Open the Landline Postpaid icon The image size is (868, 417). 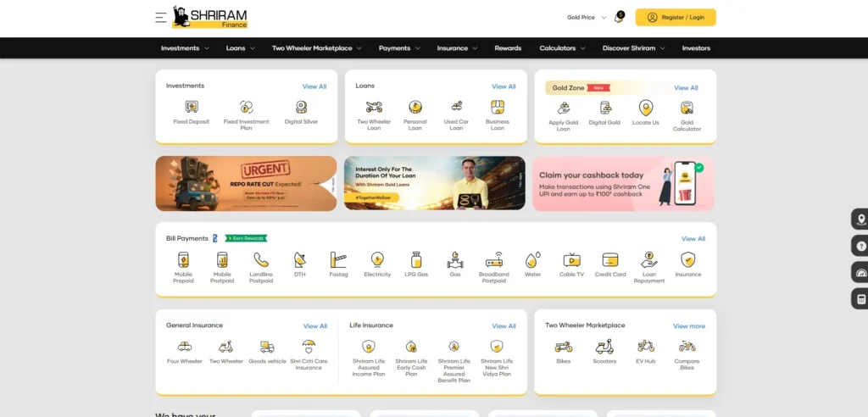point(261,259)
